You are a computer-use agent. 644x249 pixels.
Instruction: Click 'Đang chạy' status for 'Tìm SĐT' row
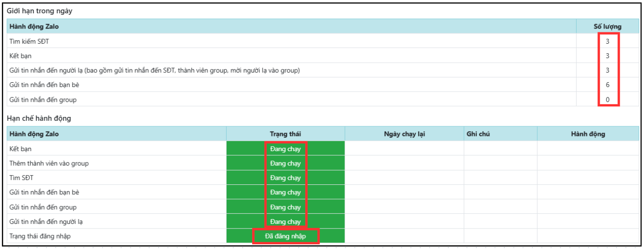pyautogui.click(x=285, y=178)
